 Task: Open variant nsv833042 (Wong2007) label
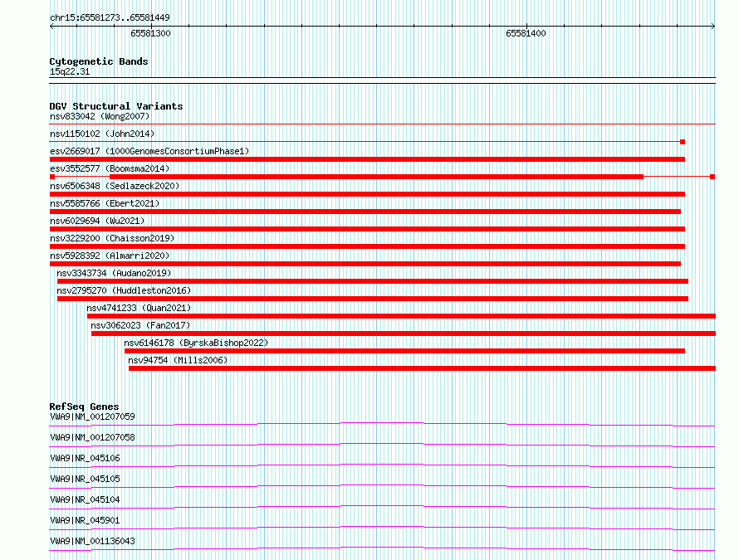(x=100, y=116)
